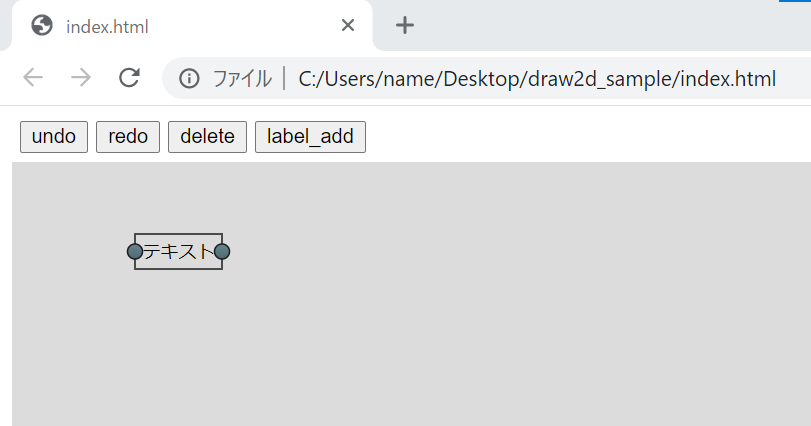Click an empty spot on the gray canvas
This screenshot has width=811, height=426.
465,310
